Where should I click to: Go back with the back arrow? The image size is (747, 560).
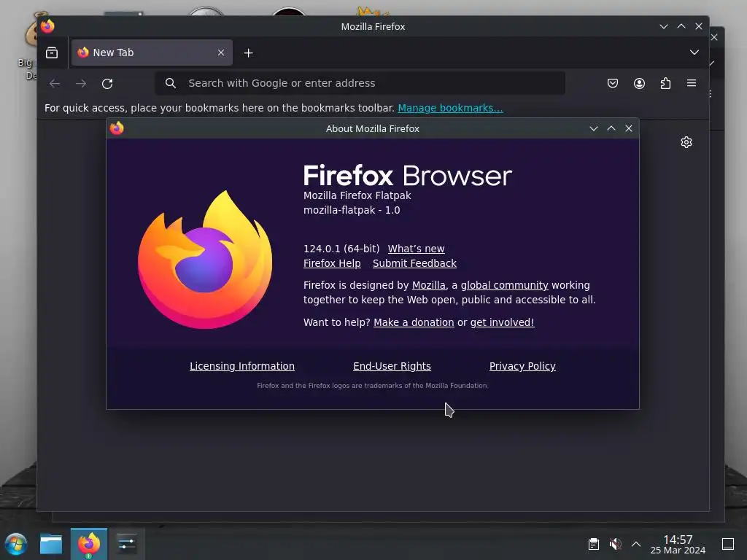tap(55, 83)
